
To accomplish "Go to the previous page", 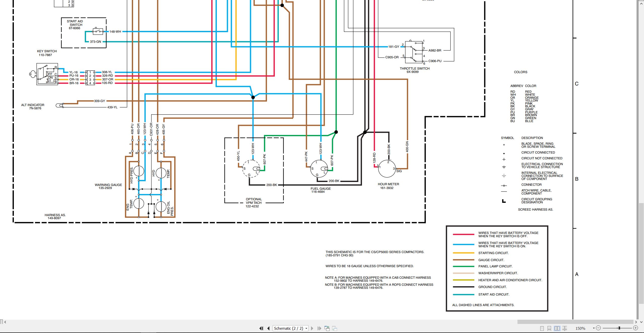I will [268, 328].
